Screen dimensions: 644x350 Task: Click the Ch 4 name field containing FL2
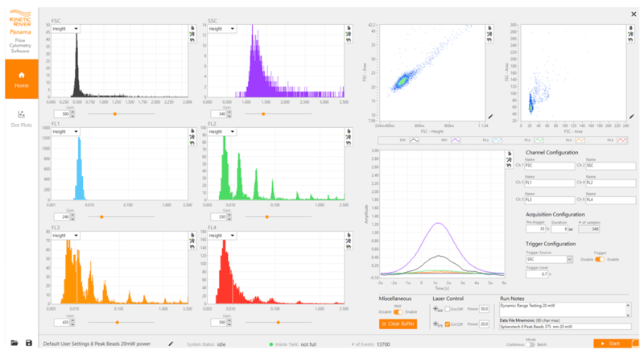610,183
